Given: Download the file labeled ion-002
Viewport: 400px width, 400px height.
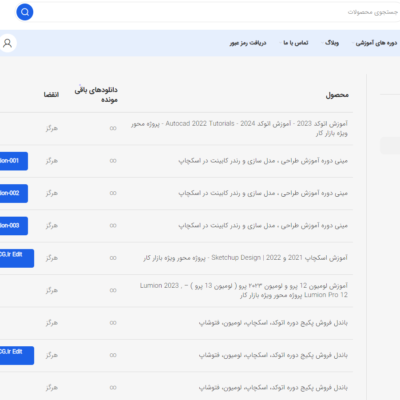Looking at the screenshot, I should pyautogui.click(x=14, y=193).
